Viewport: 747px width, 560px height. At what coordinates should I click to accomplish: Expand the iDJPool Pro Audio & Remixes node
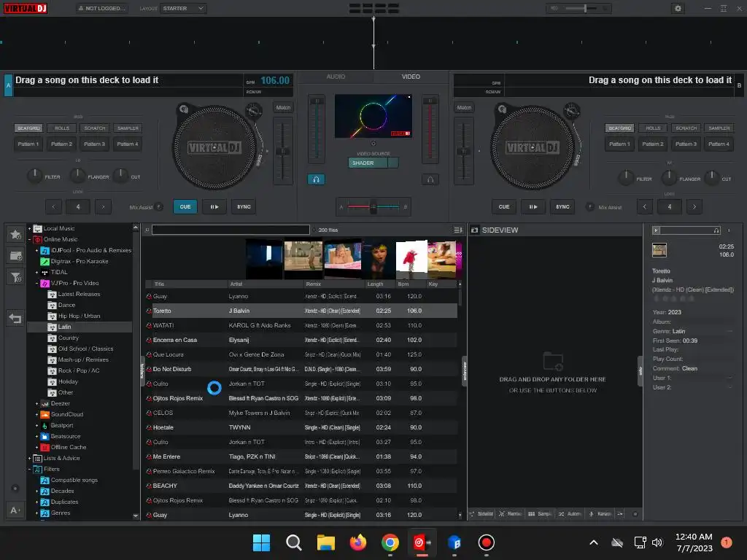36,251
